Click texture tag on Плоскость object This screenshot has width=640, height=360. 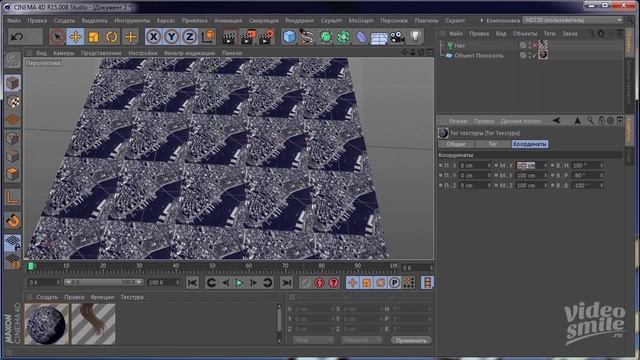(x=543, y=55)
